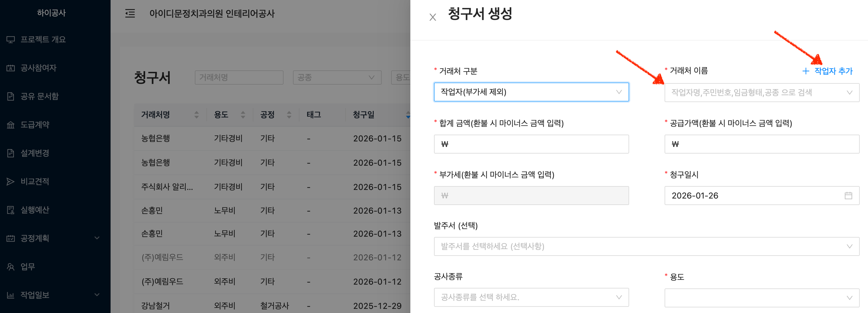The image size is (868, 313).
Task: Open the 공사종류 dropdown
Action: tap(531, 297)
